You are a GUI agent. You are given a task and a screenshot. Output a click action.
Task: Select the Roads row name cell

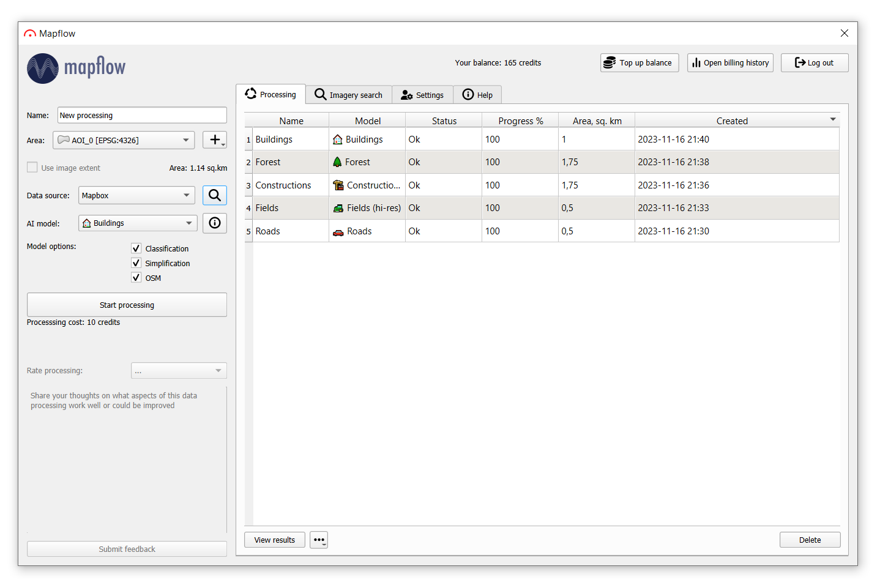pyautogui.click(x=291, y=231)
